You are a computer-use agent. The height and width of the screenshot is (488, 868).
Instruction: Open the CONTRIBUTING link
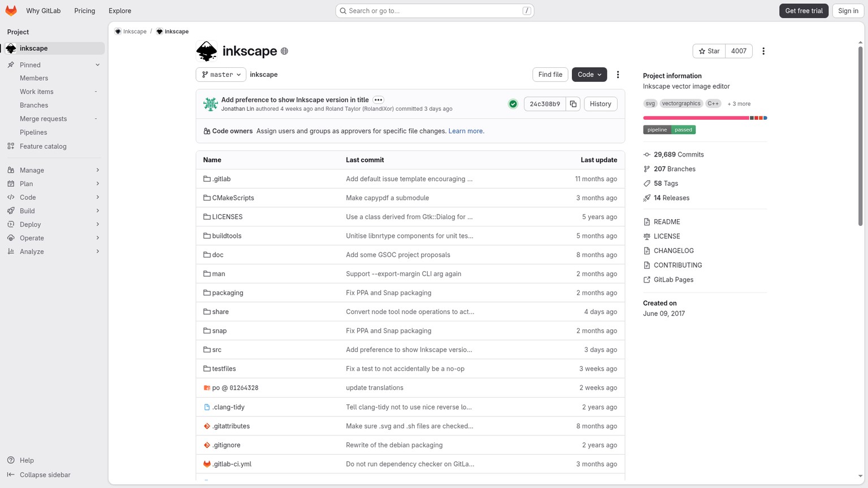coord(678,265)
